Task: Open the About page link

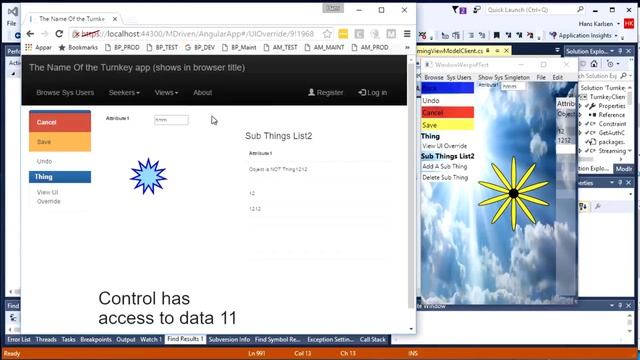Action: 202,93
